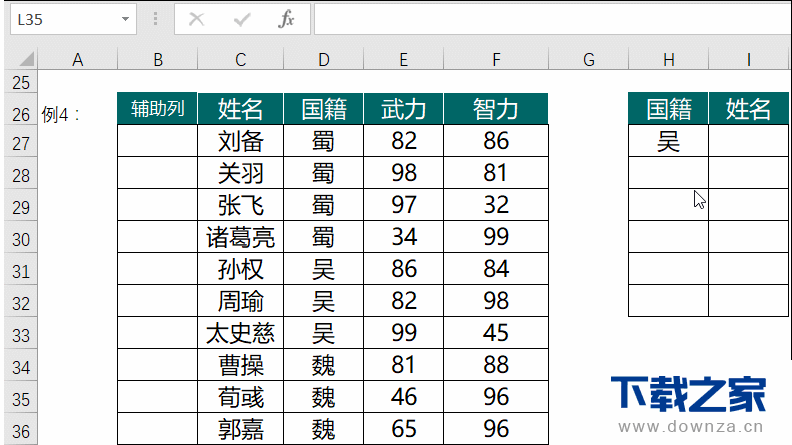Click 曹操's 国籍 cell 魏
Viewport: 792px width, 445px height.
324,365
